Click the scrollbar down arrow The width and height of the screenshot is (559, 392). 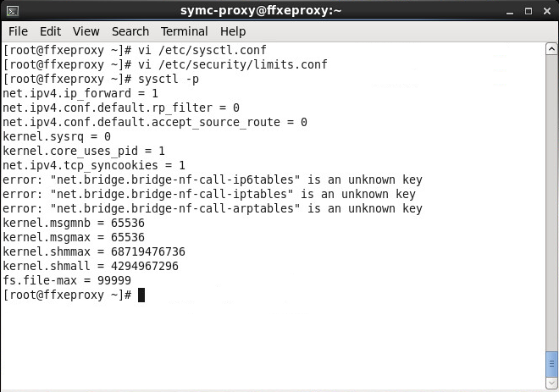(x=551, y=381)
